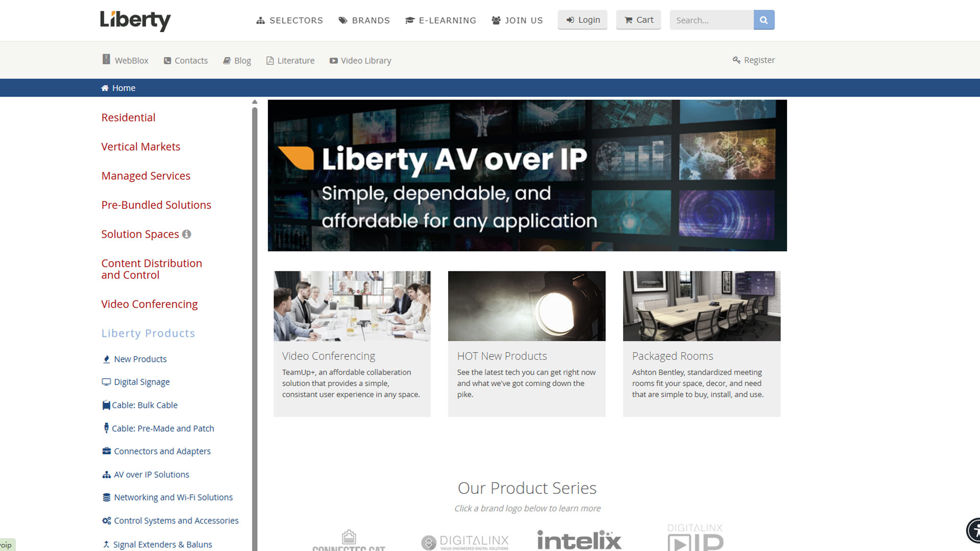Open the SELECTORS menu
The height and width of the screenshot is (551, 980).
click(x=289, y=20)
